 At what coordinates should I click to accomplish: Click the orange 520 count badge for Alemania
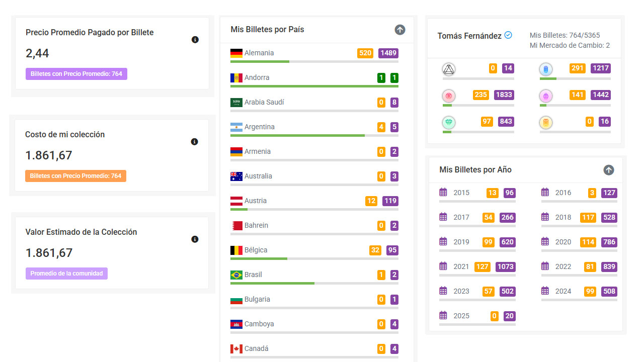point(365,53)
